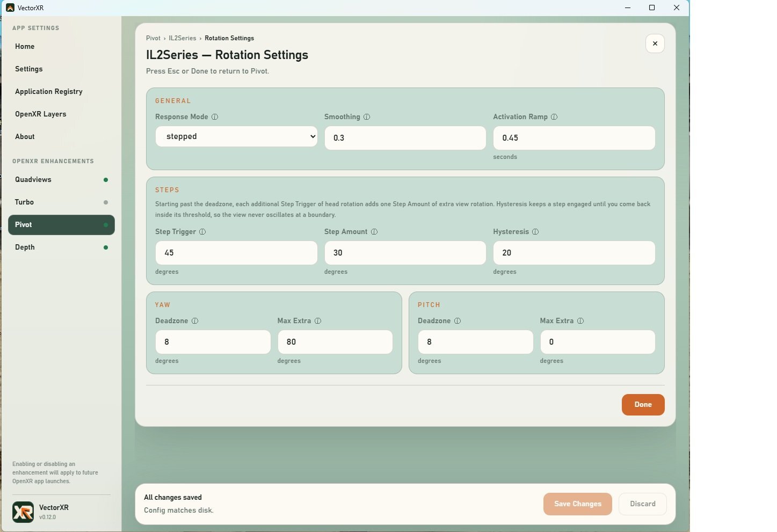This screenshot has height=532, width=777.
Task: Open the Response Mode dropdown
Action: [x=236, y=136]
